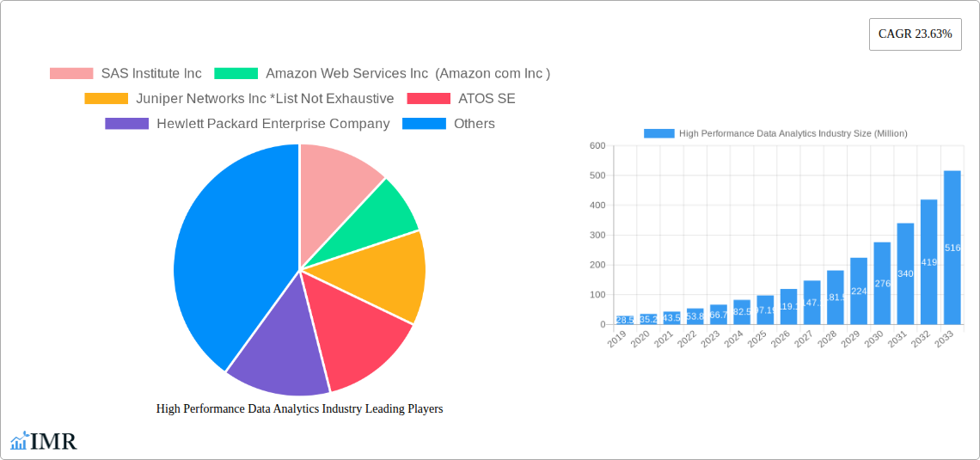Click the Juniper Networks orange legend swatch
This screenshot has height=460, width=980.
point(106,99)
